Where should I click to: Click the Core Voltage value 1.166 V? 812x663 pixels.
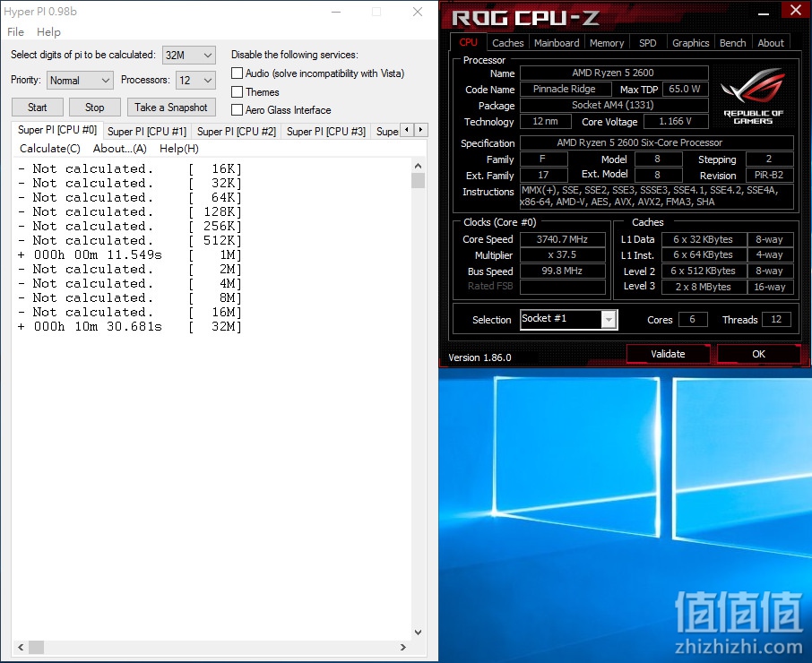(675, 121)
